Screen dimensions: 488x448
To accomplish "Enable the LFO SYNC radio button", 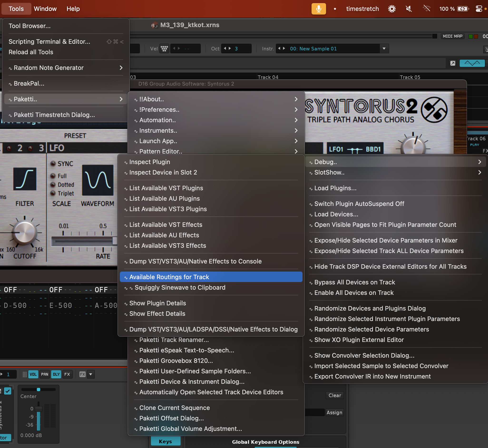I will tap(53, 164).
